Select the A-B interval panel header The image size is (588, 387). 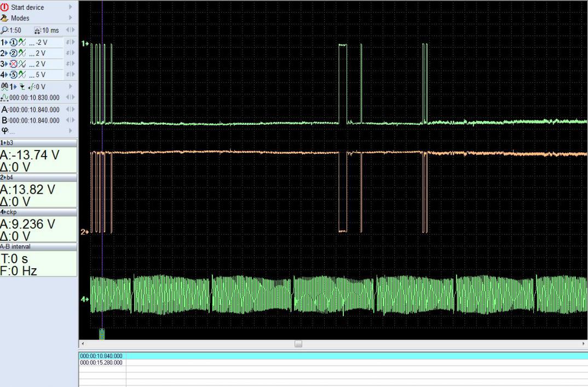tap(39, 246)
